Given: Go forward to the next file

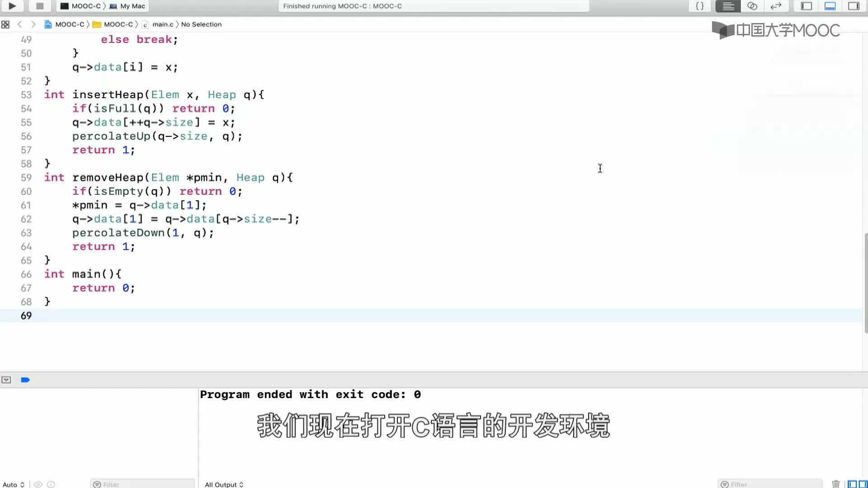Looking at the screenshot, I should click(33, 24).
